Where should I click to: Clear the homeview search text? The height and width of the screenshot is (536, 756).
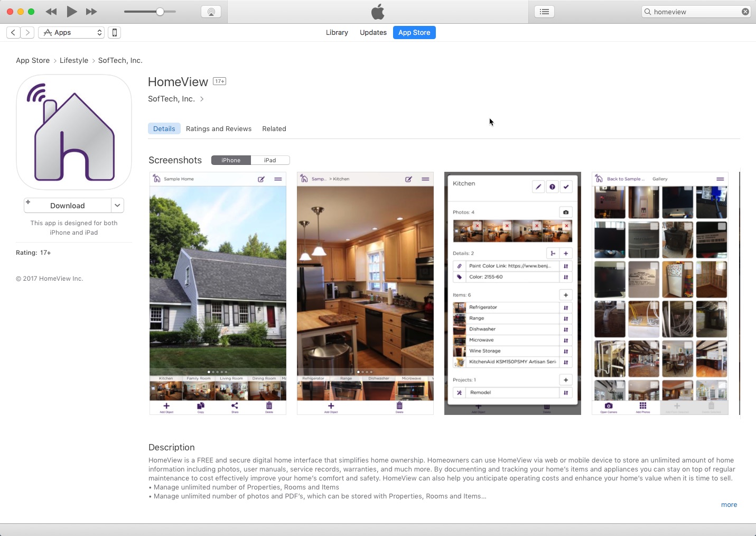click(745, 12)
